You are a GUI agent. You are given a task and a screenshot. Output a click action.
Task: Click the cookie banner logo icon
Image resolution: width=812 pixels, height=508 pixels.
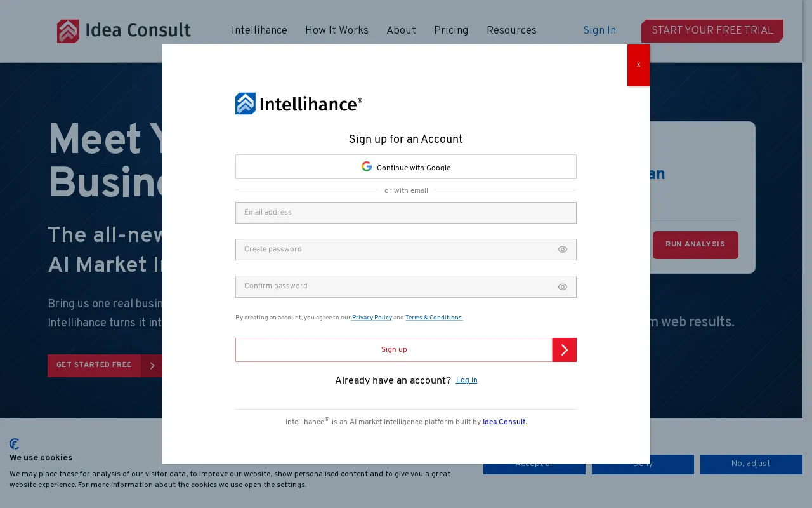[15, 444]
